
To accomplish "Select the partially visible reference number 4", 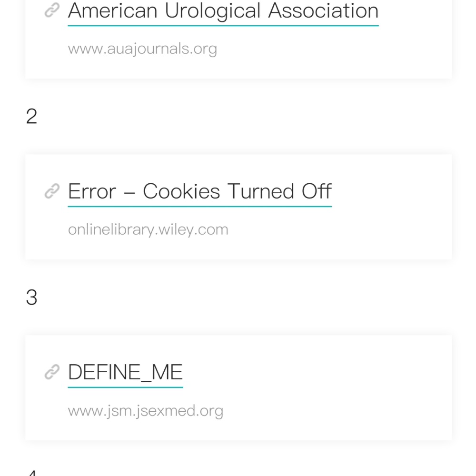I will [x=31, y=473].
